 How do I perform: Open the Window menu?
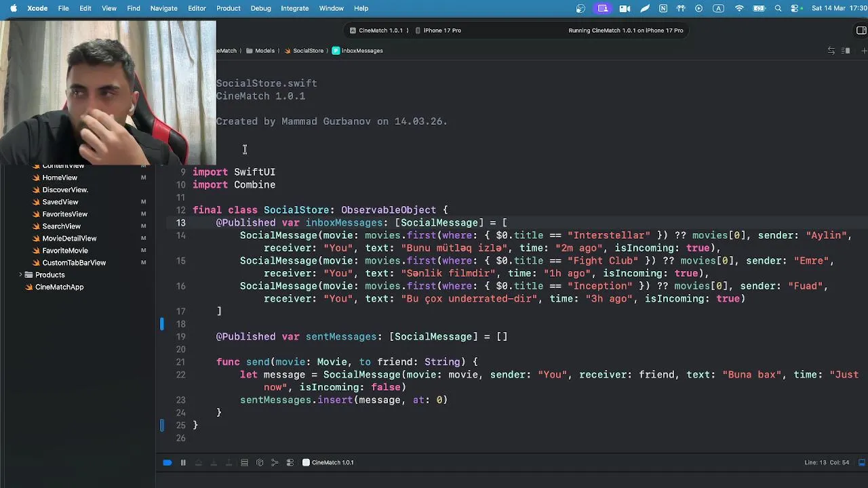tap(331, 8)
